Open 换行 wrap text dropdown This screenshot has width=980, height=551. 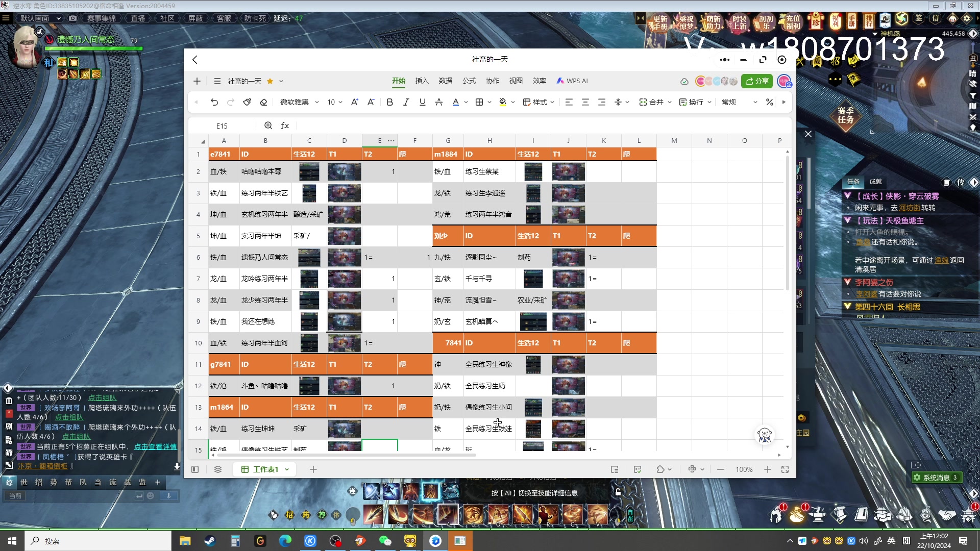pos(695,102)
